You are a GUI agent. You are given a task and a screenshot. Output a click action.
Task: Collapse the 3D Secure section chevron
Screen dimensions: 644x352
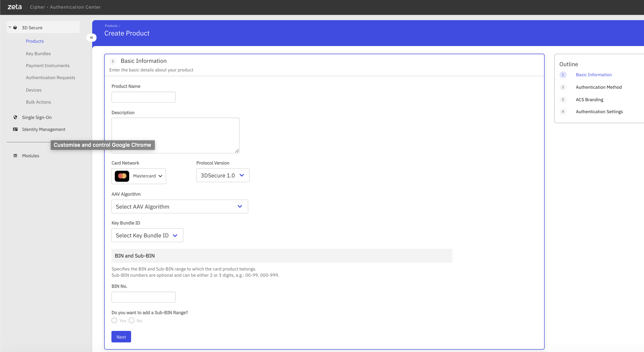tap(9, 27)
